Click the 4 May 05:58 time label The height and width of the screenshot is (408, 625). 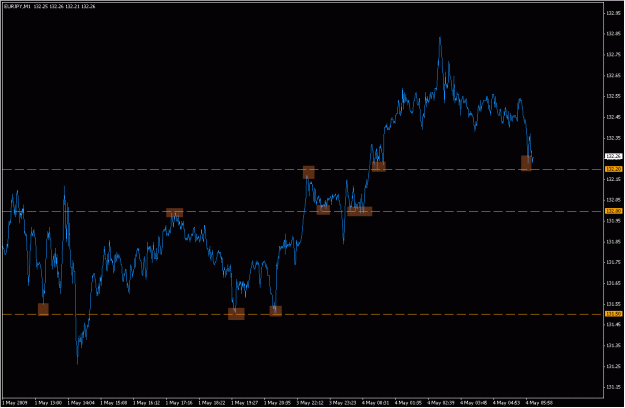[x=539, y=403]
